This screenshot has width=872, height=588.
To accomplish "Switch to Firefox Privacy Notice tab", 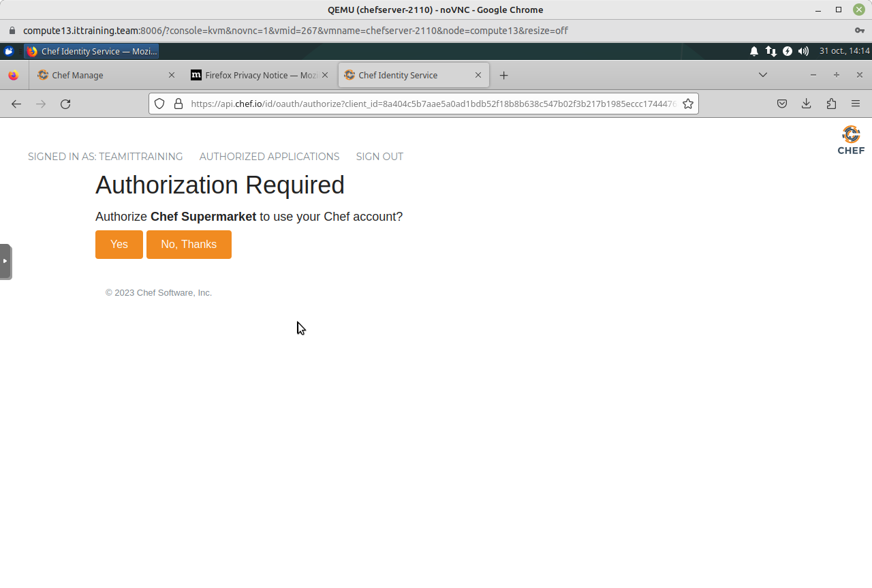I will click(x=259, y=75).
